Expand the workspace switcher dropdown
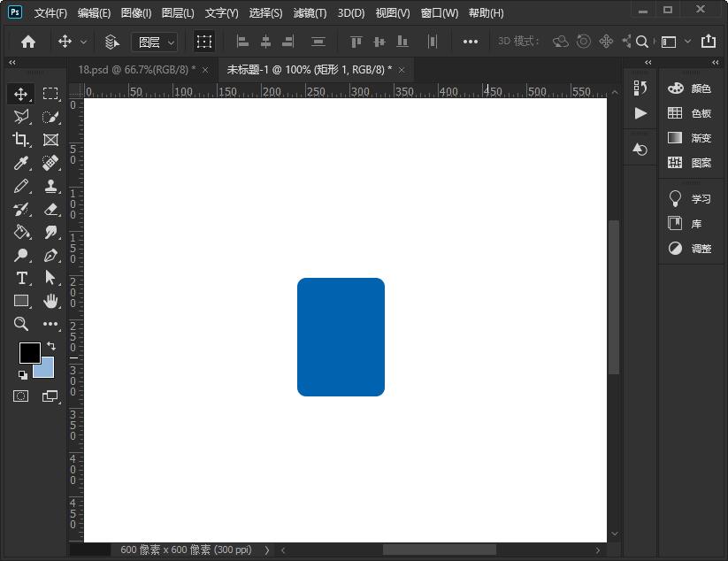Viewport: 728px width, 561px height. point(673,42)
